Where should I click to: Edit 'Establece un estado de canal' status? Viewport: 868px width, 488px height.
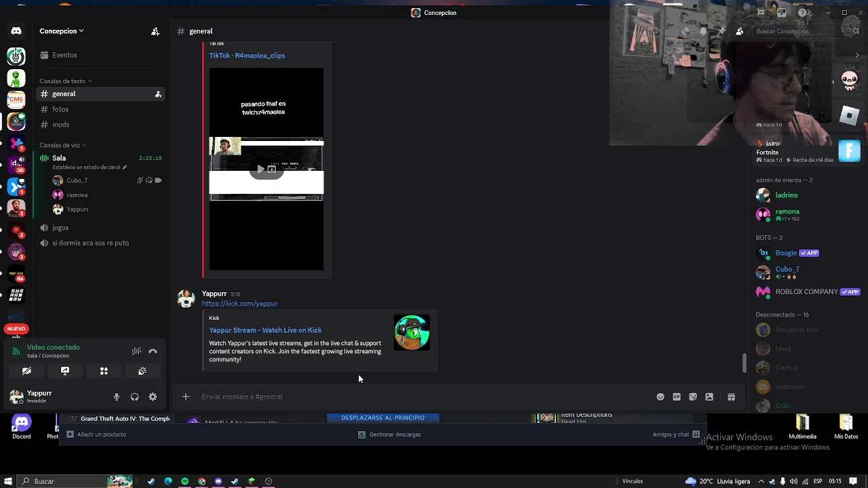pyautogui.click(x=90, y=167)
